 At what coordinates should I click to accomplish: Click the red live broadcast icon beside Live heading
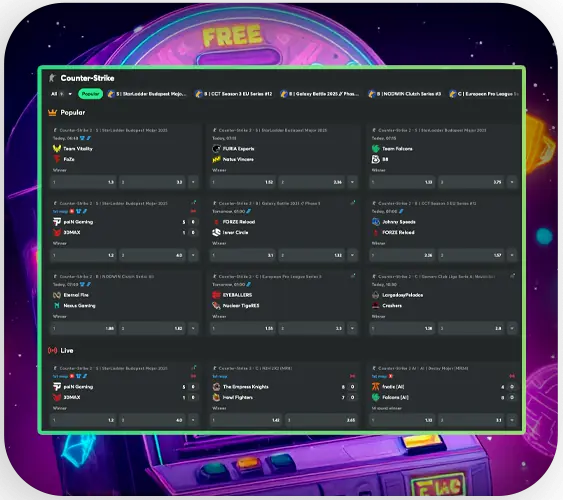pyautogui.click(x=52, y=350)
